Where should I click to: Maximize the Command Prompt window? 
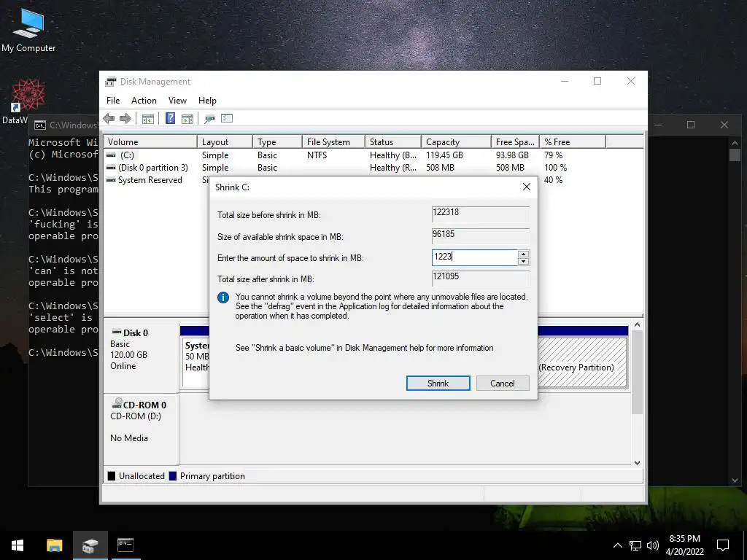[691, 125]
